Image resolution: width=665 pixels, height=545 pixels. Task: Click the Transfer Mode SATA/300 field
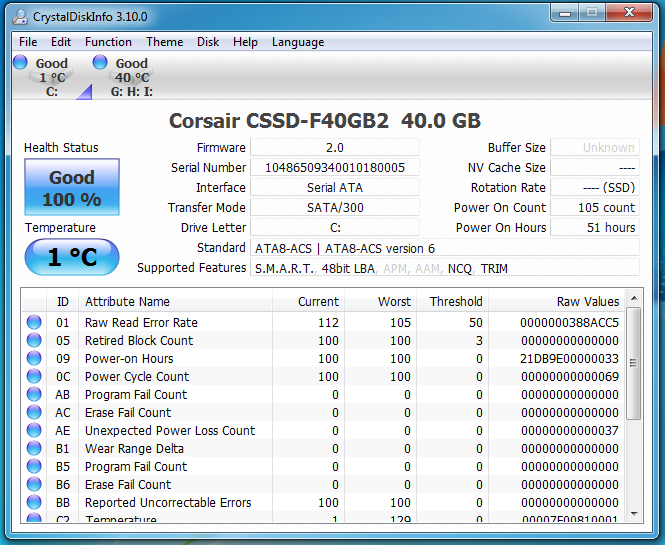click(x=335, y=207)
